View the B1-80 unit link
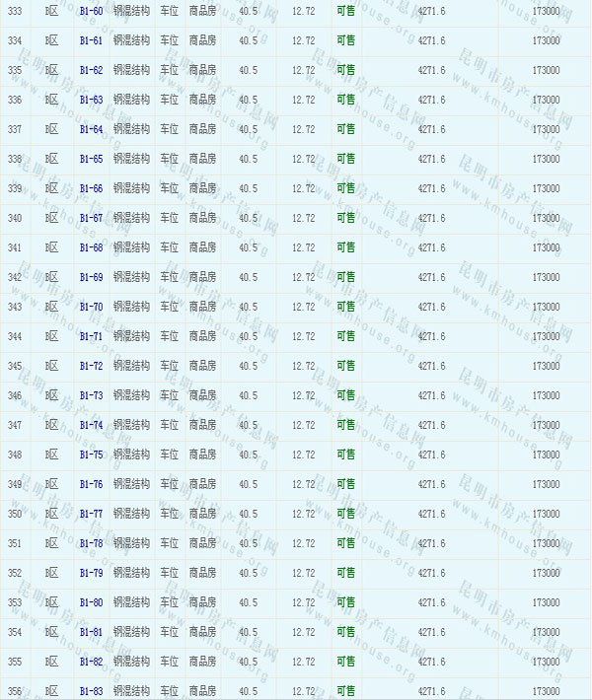 coord(91,603)
